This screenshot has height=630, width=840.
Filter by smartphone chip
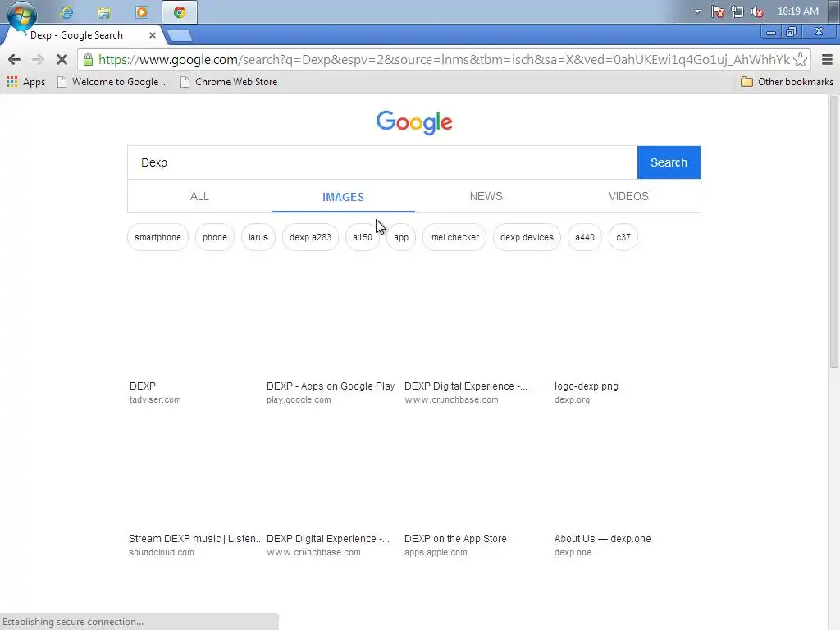coord(157,237)
